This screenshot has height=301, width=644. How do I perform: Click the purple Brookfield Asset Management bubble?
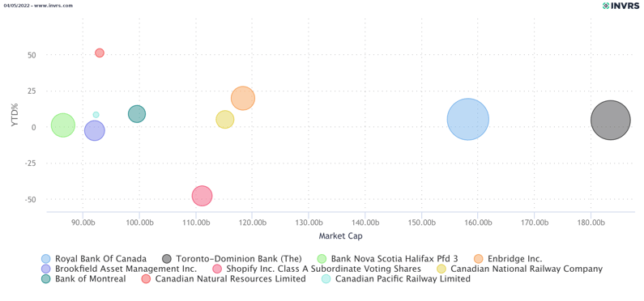pyautogui.click(x=95, y=131)
